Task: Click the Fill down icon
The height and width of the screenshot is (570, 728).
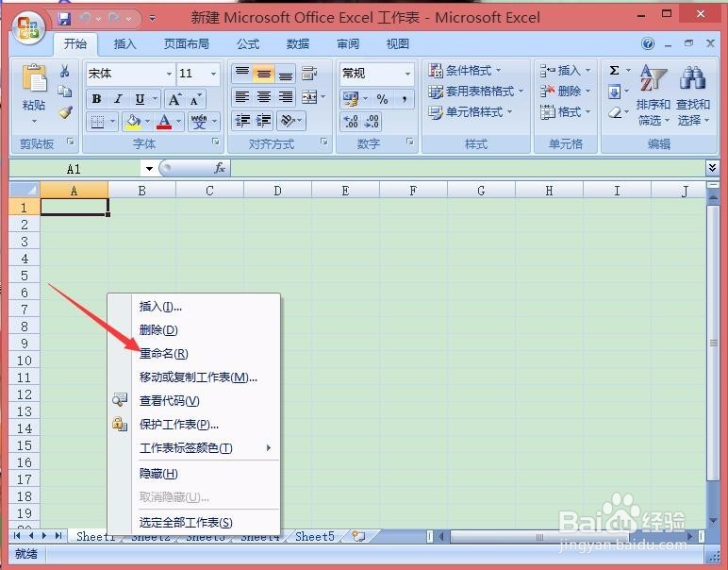Action: [x=614, y=92]
